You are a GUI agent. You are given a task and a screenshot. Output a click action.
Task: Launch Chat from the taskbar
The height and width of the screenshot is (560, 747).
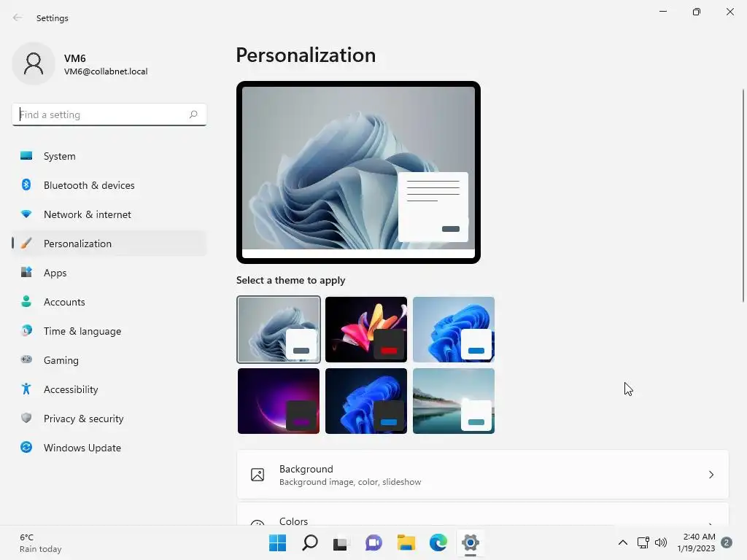click(x=373, y=542)
